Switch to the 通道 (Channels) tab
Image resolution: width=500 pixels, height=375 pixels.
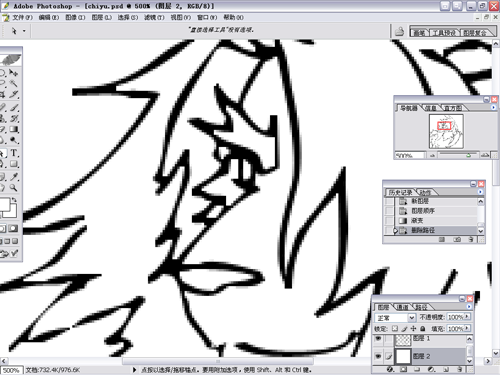402,307
